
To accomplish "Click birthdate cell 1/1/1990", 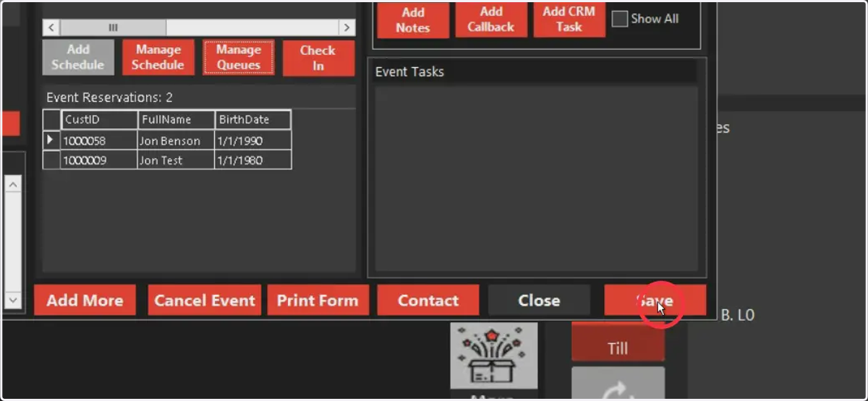I will pos(253,140).
